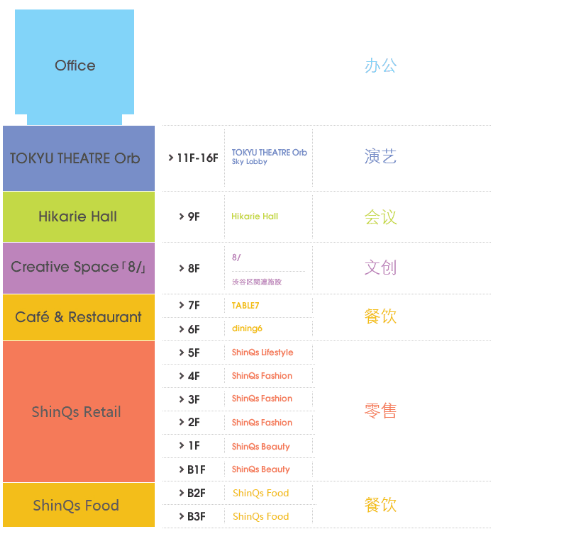This screenshot has width=579, height=554.
Task: Follow the yellow-green Hikarie Hall text link
Action: pos(255,216)
